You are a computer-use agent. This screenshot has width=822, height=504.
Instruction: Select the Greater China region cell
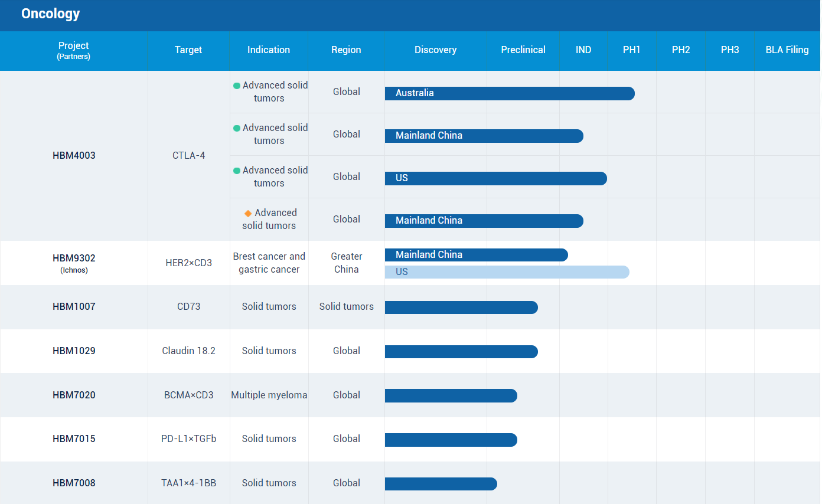[346, 263]
